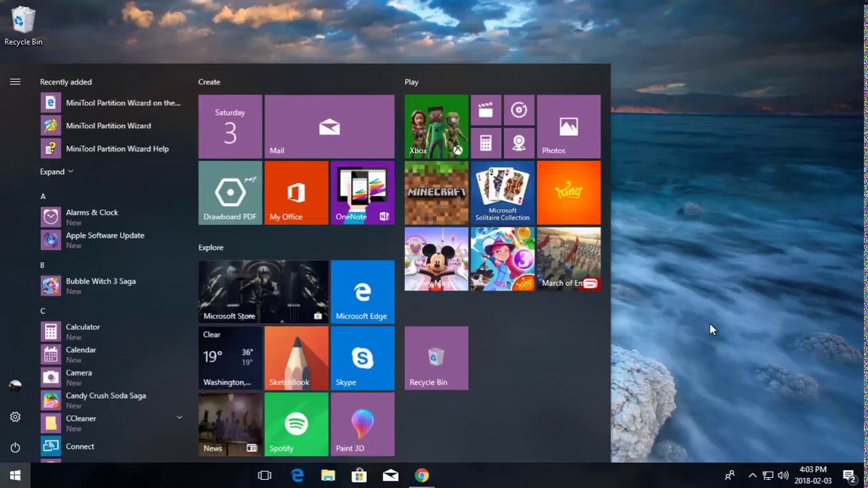Open the King game tile
Screen dimensions: 868x488
click(x=568, y=192)
